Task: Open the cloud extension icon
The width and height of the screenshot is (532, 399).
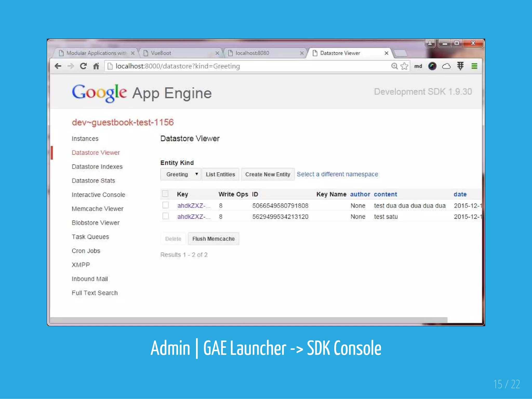Action: [446, 66]
